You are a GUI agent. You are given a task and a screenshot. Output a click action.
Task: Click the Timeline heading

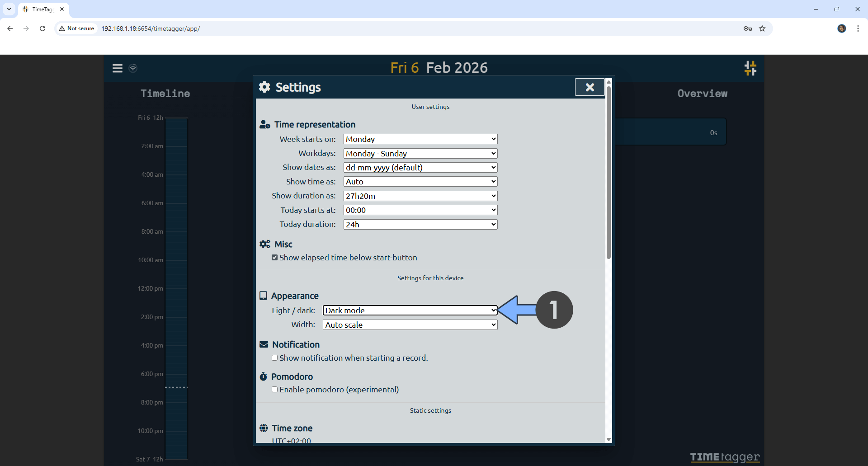click(x=165, y=94)
